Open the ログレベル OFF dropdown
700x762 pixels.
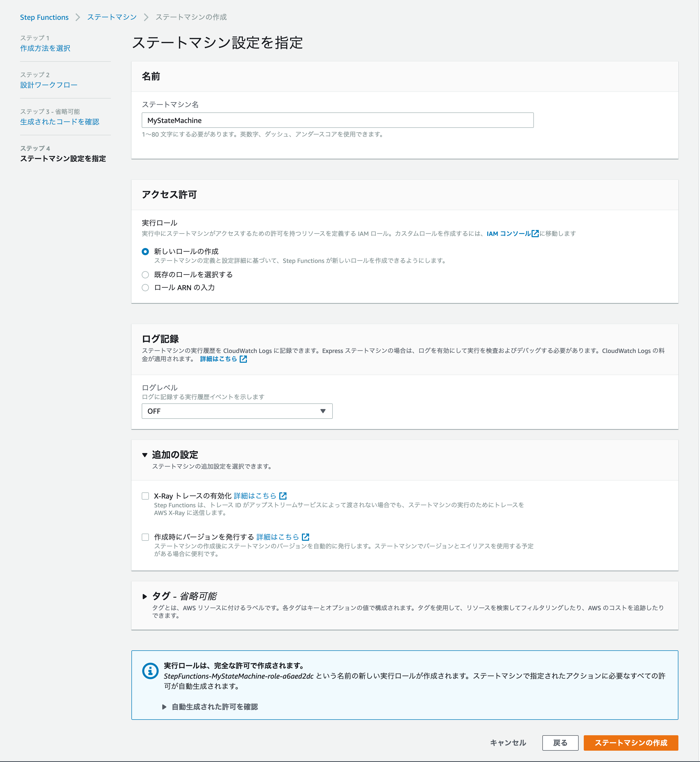pos(237,411)
